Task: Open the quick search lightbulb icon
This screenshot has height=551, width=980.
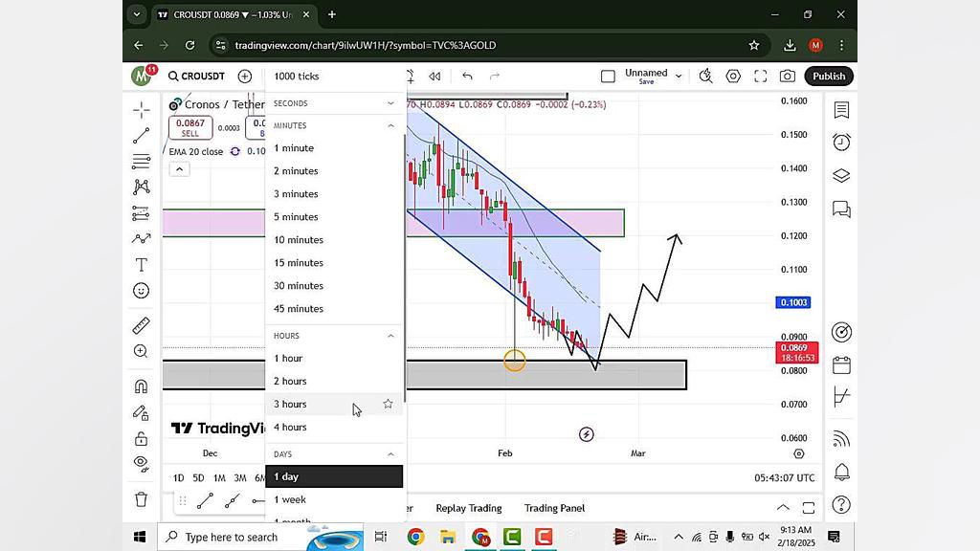Action: (x=705, y=77)
